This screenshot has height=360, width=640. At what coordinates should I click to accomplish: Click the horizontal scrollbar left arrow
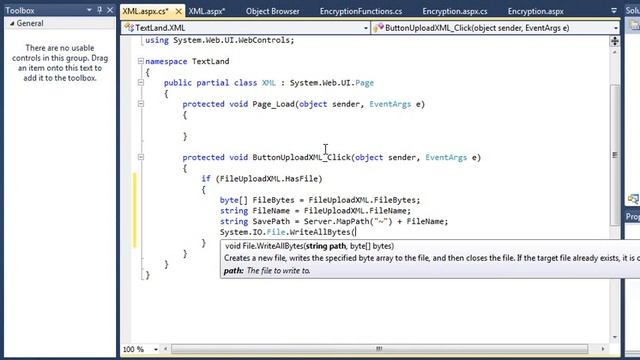[165, 349]
